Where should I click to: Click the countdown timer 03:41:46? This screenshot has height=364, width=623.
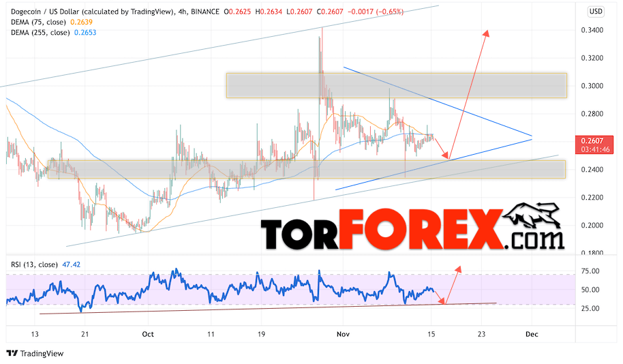(x=595, y=150)
